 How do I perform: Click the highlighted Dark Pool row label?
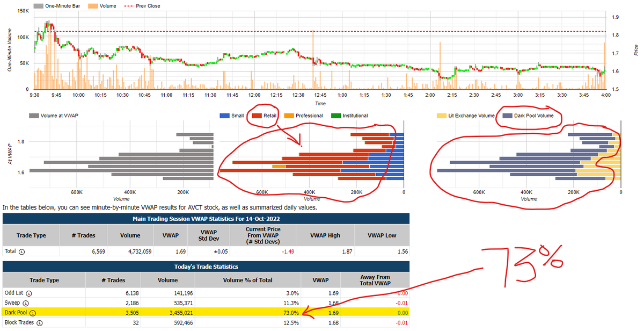point(16,313)
